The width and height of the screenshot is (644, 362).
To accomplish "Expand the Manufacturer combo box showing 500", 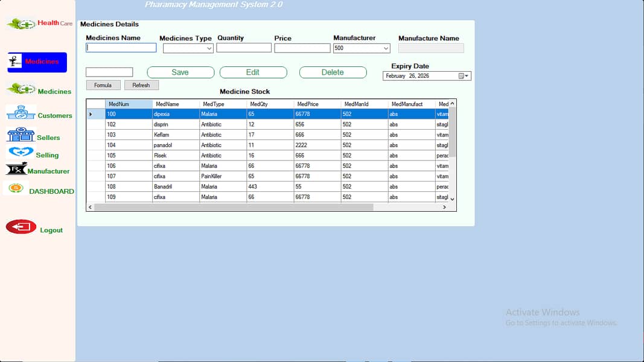I will (x=386, y=48).
